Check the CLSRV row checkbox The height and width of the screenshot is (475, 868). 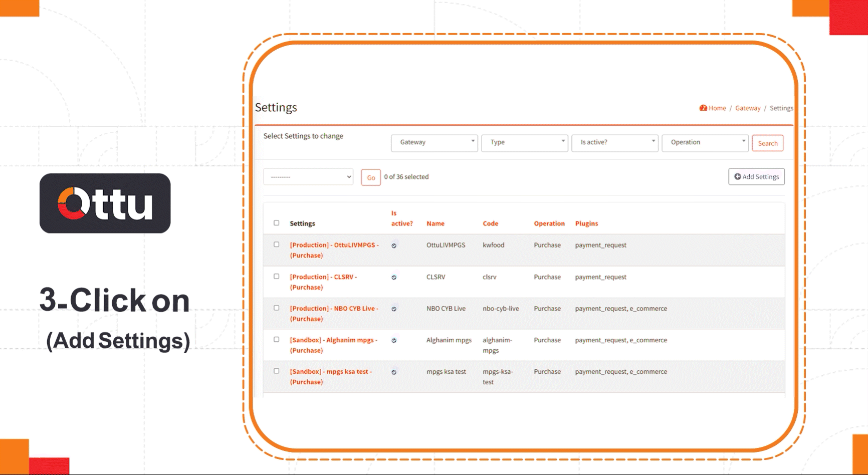(276, 276)
